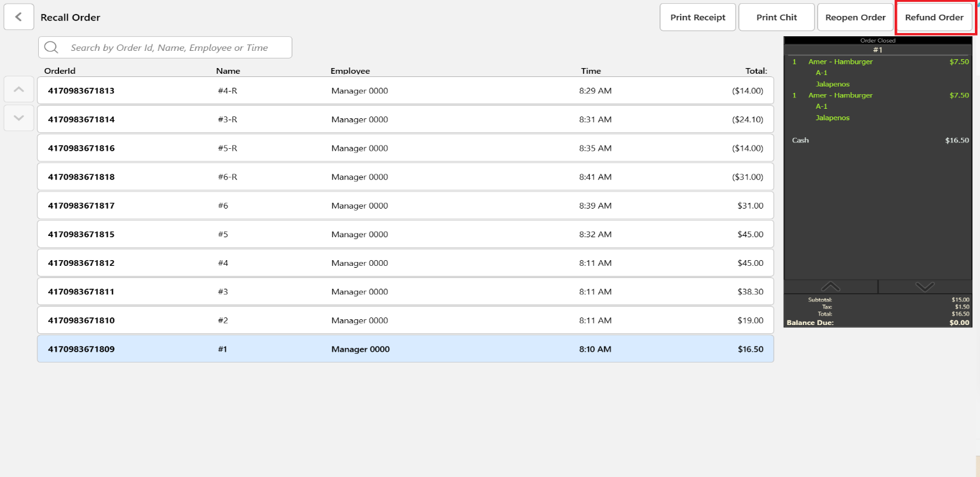980x477 pixels.
Task: Select order 4170983671810 row
Action: [405, 320]
